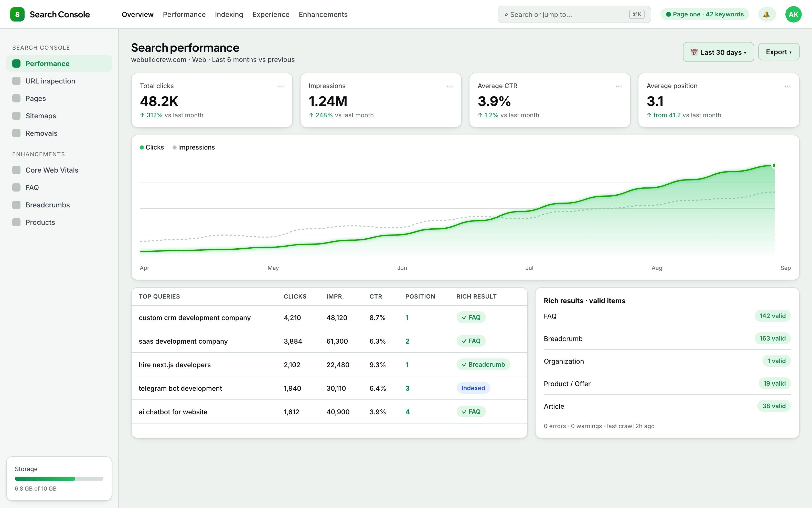Viewport: 812px width, 508px height.
Task: Click the Pages sidebar icon
Action: tap(16, 98)
